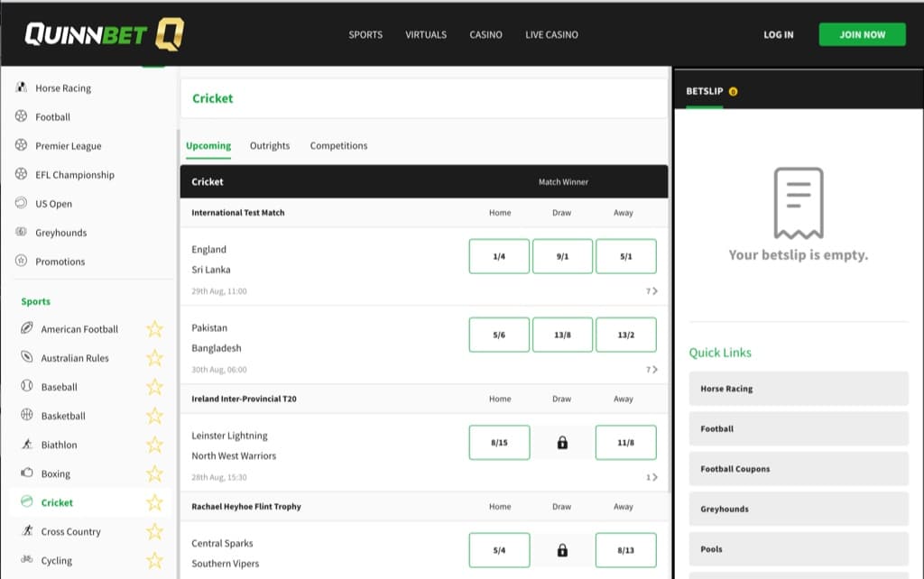Screen dimensions: 924x579
Task: Back North West Warriors at 11/8
Action: pos(626,442)
